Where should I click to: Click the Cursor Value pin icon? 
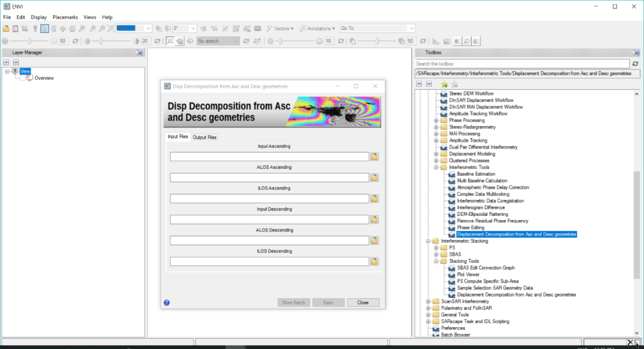point(35,28)
